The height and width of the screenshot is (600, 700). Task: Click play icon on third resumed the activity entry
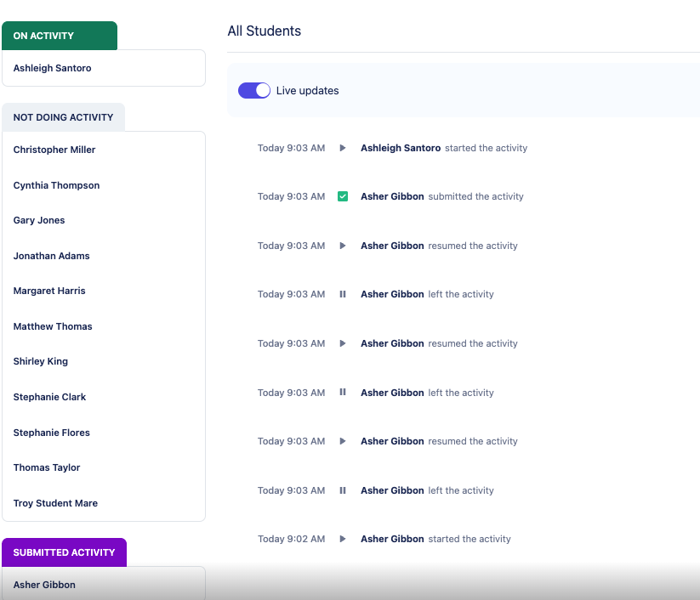[x=343, y=441]
